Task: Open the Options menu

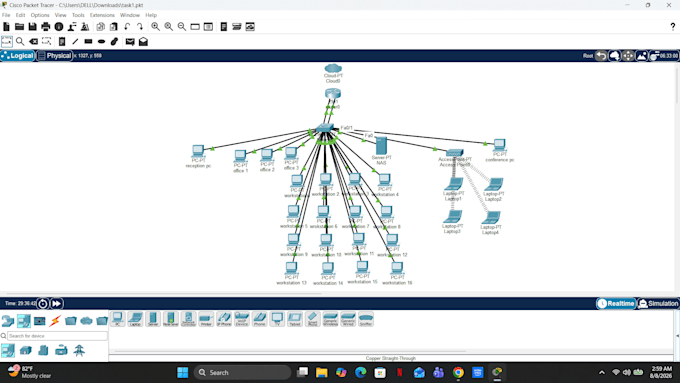Action: pyautogui.click(x=40, y=15)
